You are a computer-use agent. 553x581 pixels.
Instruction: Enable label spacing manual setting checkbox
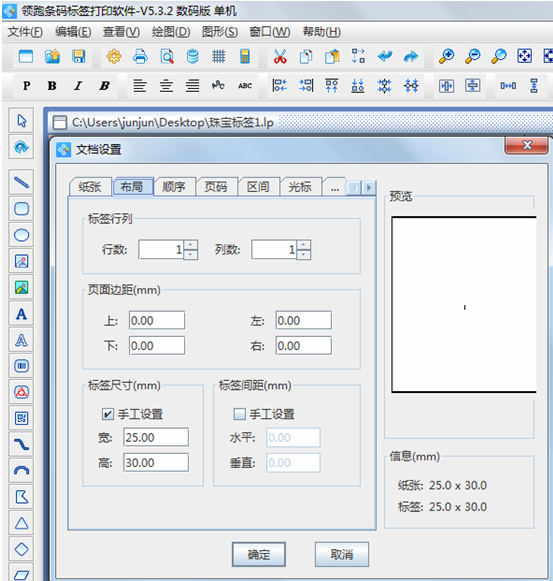[x=239, y=414]
